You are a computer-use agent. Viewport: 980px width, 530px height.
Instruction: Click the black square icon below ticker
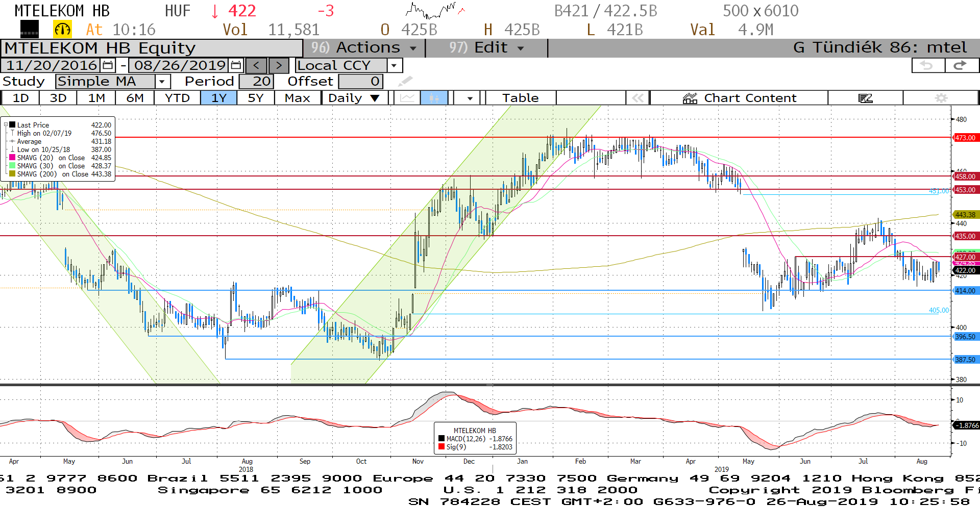30,30
